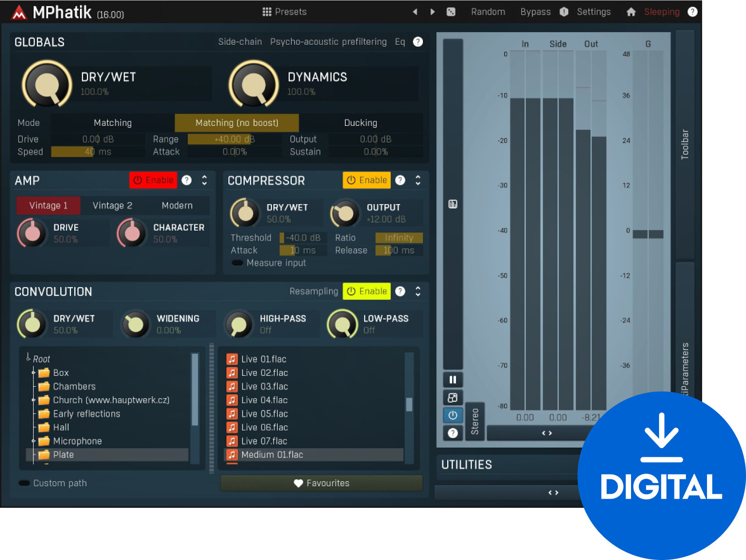This screenshot has width=746, height=560.
Task: Expand the Amp section preset arrows
Action: [x=204, y=180]
